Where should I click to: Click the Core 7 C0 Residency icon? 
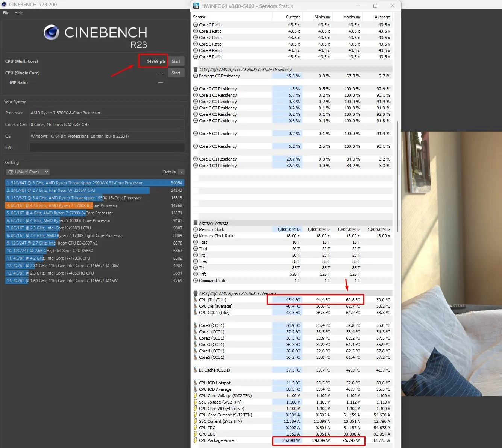(196, 146)
